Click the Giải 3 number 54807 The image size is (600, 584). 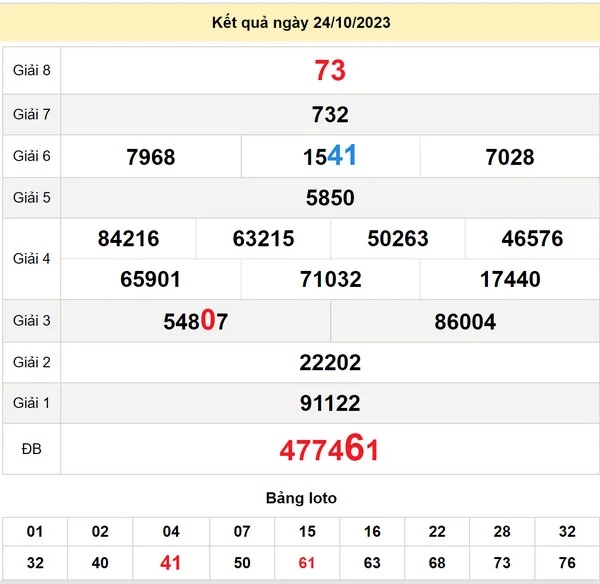[x=196, y=321]
